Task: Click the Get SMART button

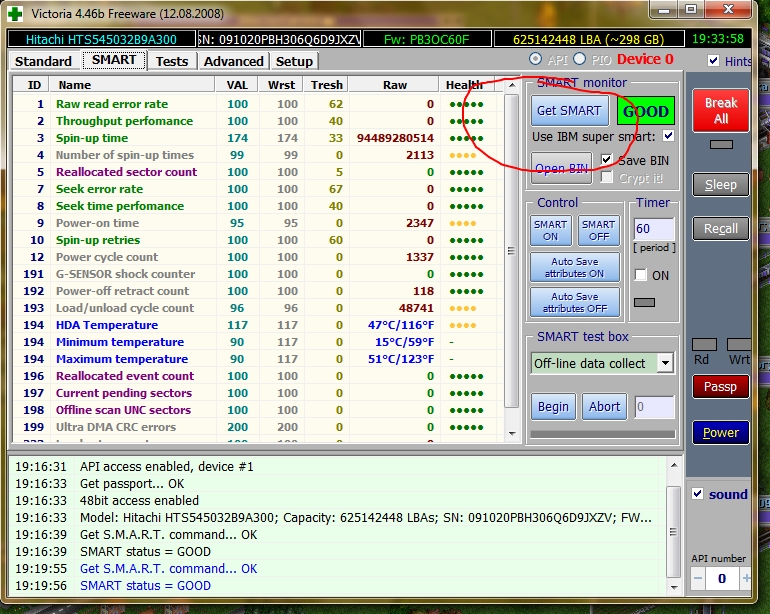Action: (569, 111)
